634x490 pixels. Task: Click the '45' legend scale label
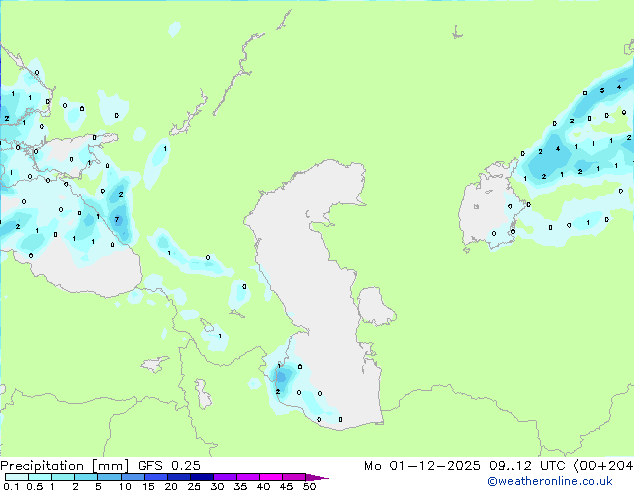286,486
